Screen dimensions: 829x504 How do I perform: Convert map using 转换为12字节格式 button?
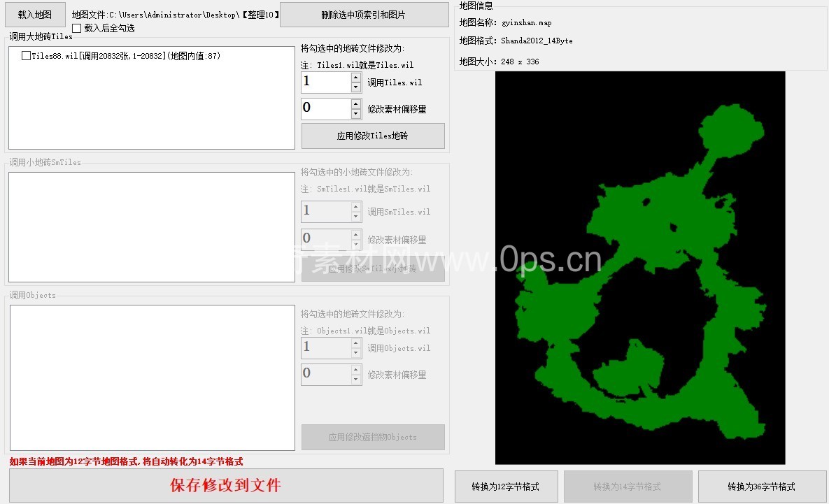coord(506,487)
